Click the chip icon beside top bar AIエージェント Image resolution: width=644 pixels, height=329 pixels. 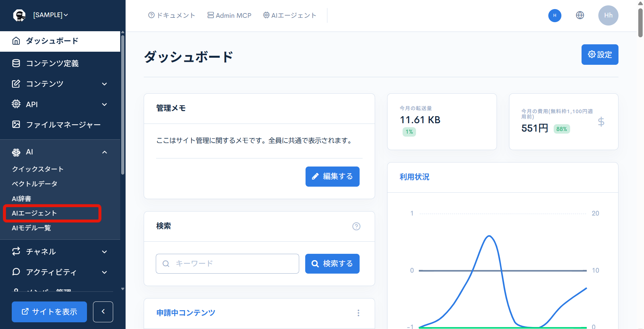click(x=266, y=15)
